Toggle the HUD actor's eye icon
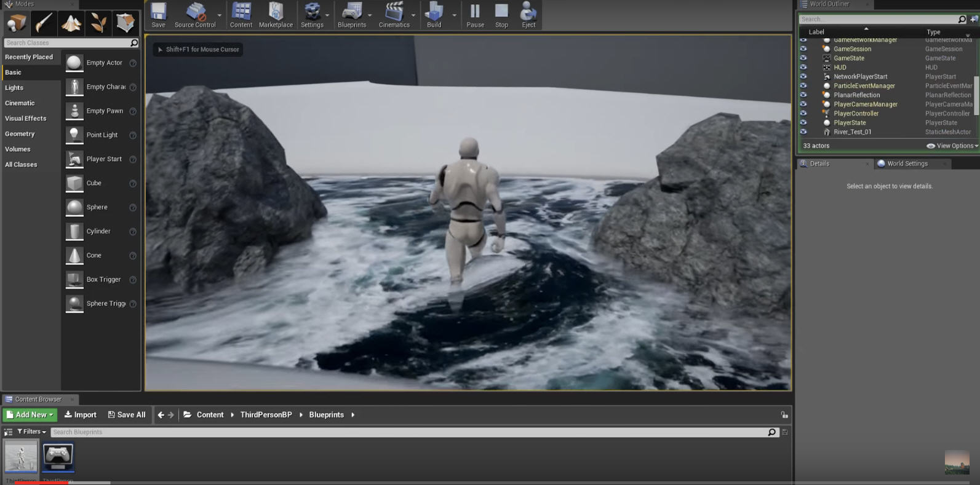 [x=803, y=67]
